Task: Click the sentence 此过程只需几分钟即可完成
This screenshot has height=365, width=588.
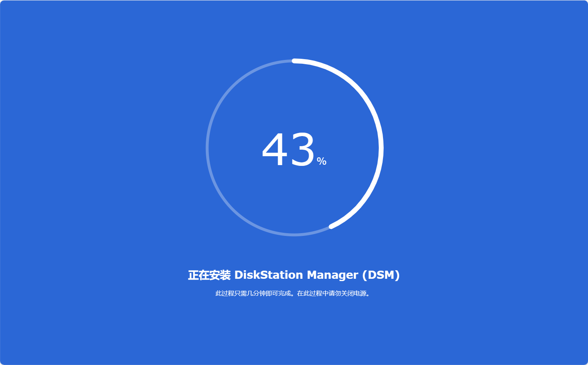Action: click(x=254, y=293)
